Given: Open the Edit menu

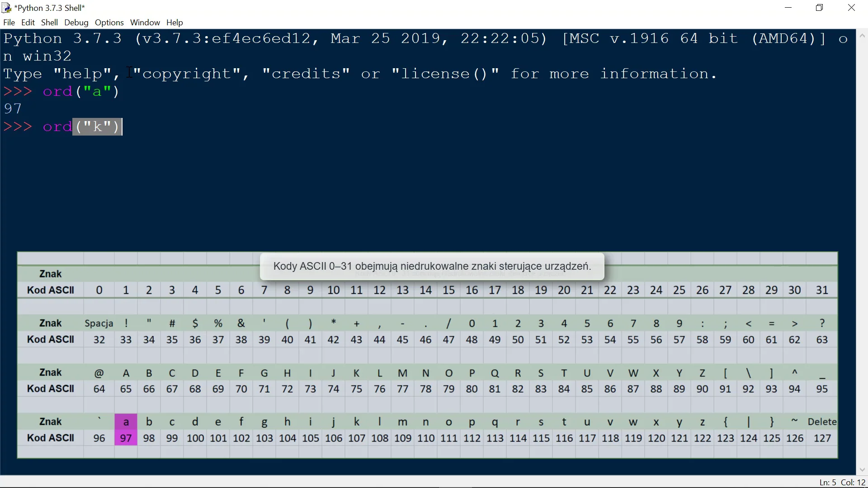Looking at the screenshot, I should click(28, 23).
